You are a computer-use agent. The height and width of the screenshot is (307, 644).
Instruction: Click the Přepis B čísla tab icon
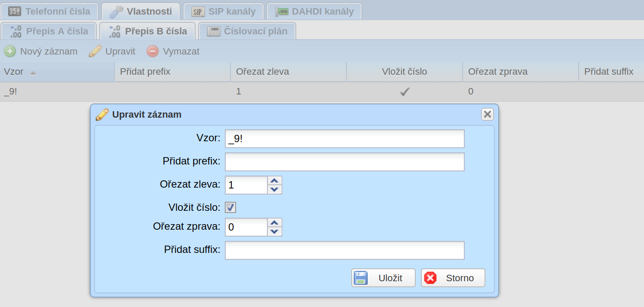(114, 31)
